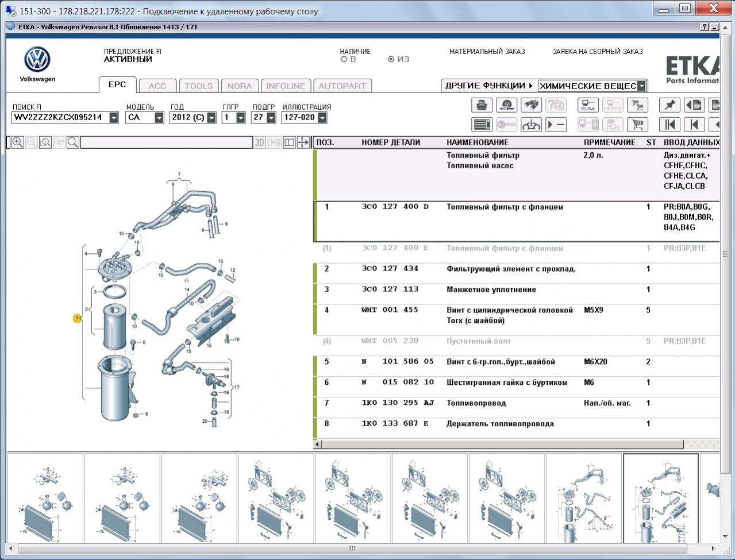Switch to the TOOLS tab
The width and height of the screenshot is (735, 560).
point(199,86)
